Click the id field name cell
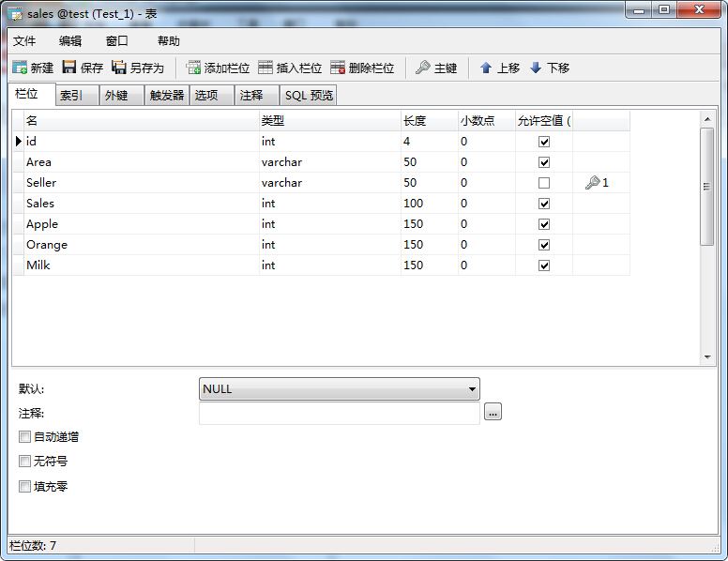728x561 pixels. pyautogui.click(x=141, y=141)
